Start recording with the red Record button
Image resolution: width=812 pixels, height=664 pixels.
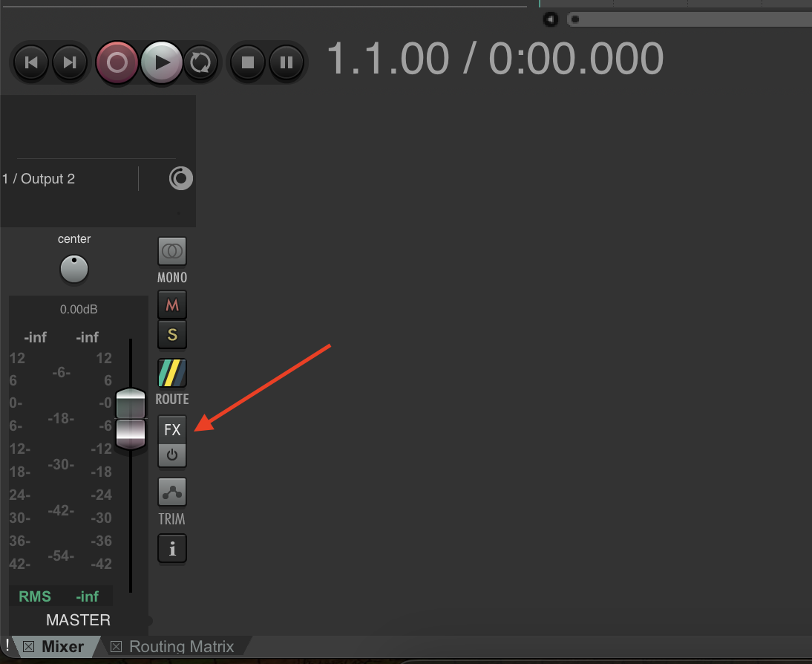(x=117, y=62)
